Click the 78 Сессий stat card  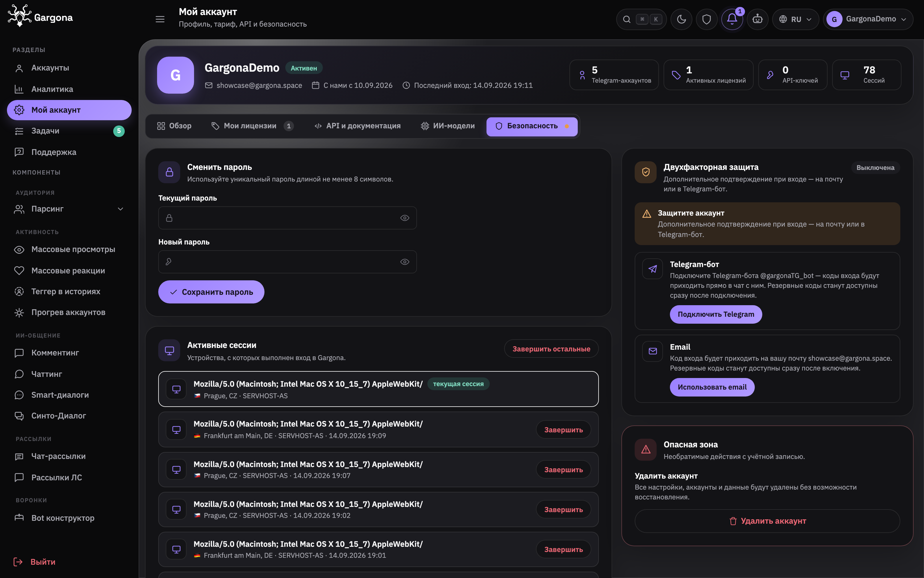(x=866, y=75)
